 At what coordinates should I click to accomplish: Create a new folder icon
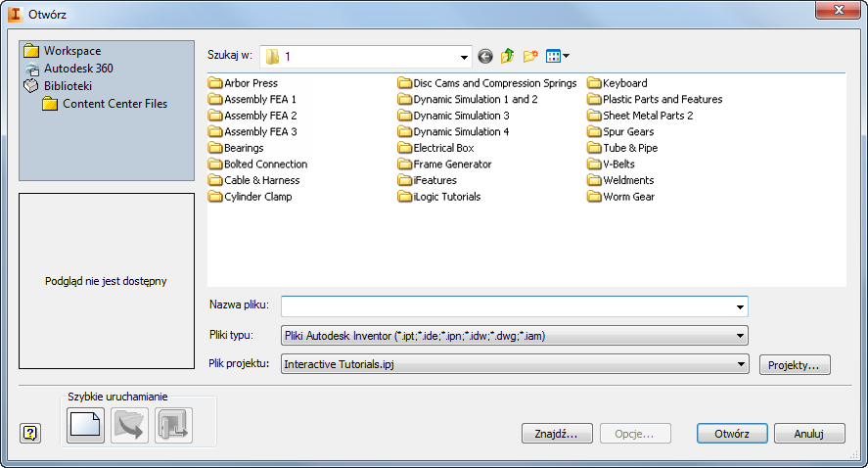[530, 56]
